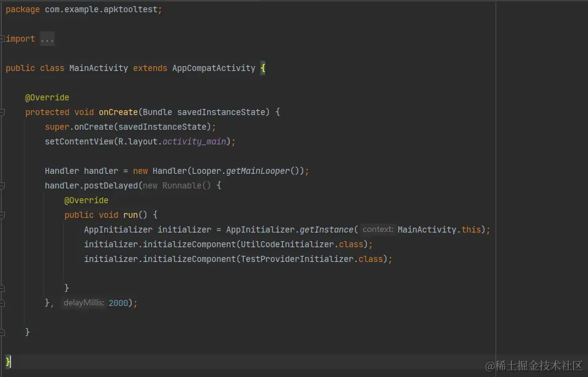Click the setContentView call

pyautogui.click(x=79, y=141)
